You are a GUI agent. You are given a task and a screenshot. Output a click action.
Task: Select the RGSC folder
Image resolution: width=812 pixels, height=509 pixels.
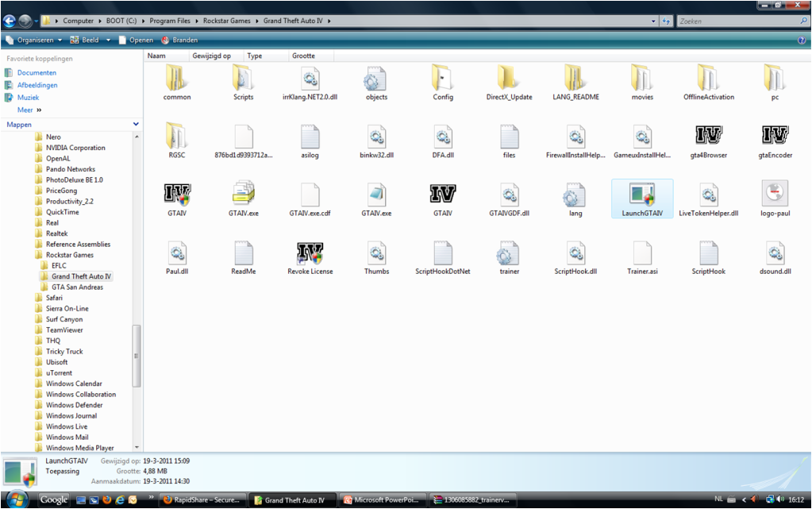(177, 141)
